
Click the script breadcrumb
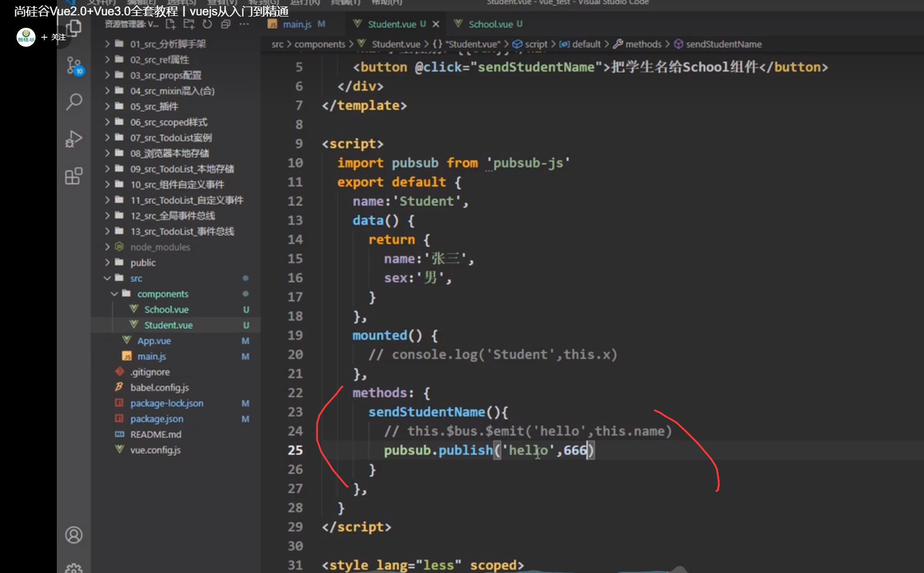529,44
